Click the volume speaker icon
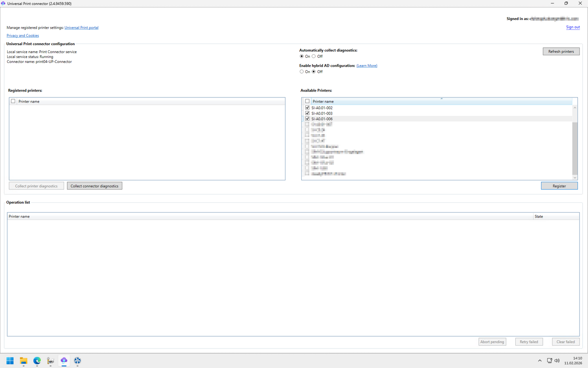The image size is (588, 368). coord(557,361)
